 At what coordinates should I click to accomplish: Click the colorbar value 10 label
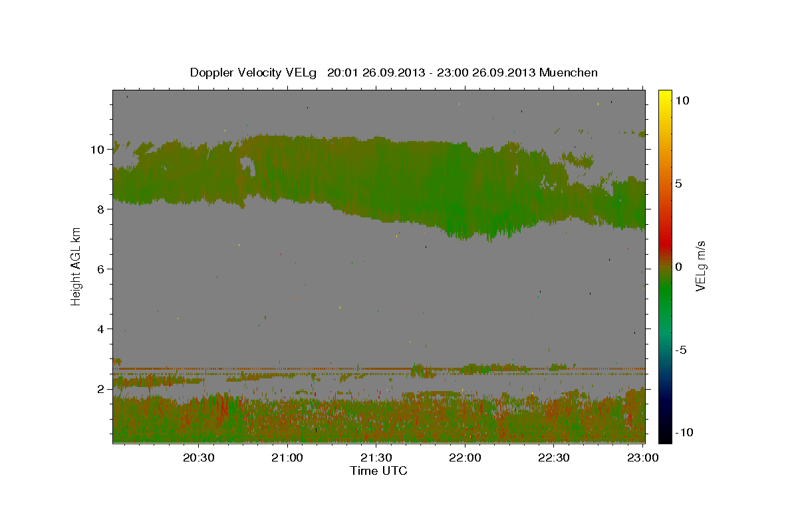682,100
